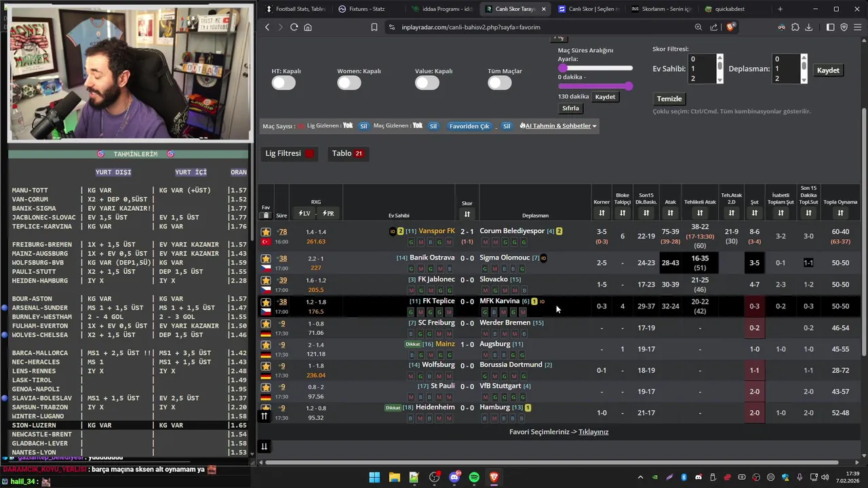868x488 pixels.
Task: Open Windows Start menu
Action: click(x=374, y=477)
